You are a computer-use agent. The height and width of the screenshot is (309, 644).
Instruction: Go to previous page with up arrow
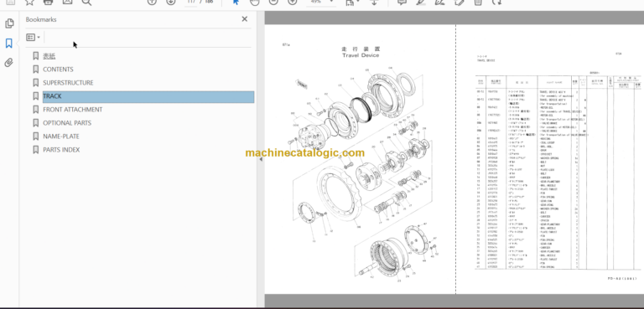click(x=152, y=2)
